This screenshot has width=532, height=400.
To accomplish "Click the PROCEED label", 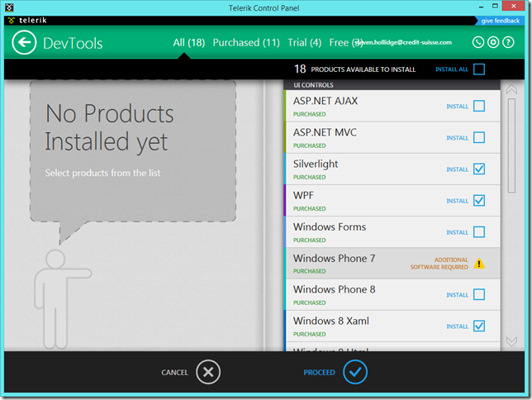I will [319, 373].
